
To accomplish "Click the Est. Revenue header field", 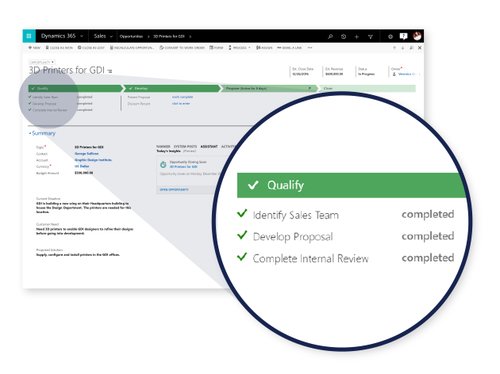I will (334, 71).
